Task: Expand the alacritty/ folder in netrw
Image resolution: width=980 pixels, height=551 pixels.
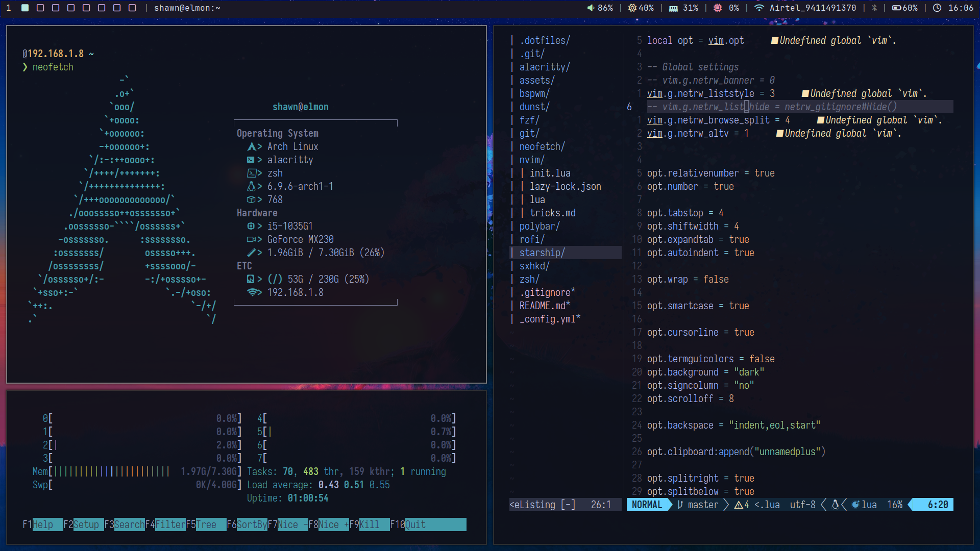Action: click(545, 67)
